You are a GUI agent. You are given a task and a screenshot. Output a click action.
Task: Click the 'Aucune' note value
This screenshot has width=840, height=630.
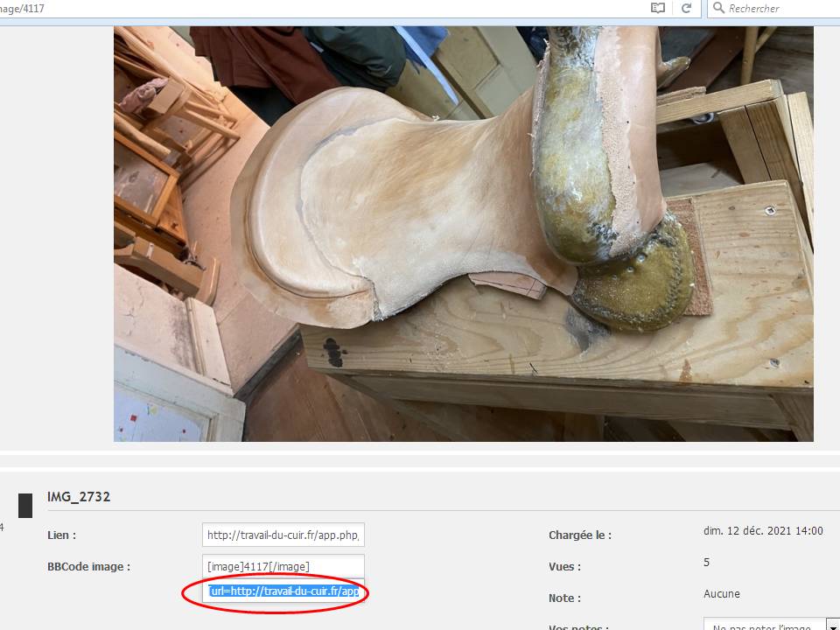(x=722, y=593)
